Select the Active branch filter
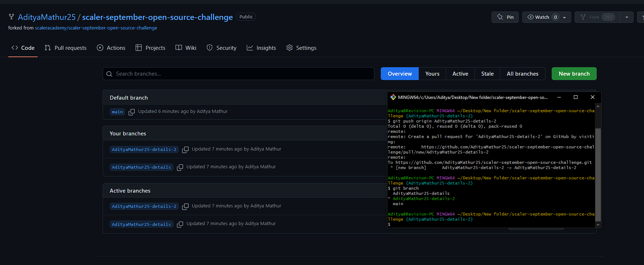 (x=460, y=74)
